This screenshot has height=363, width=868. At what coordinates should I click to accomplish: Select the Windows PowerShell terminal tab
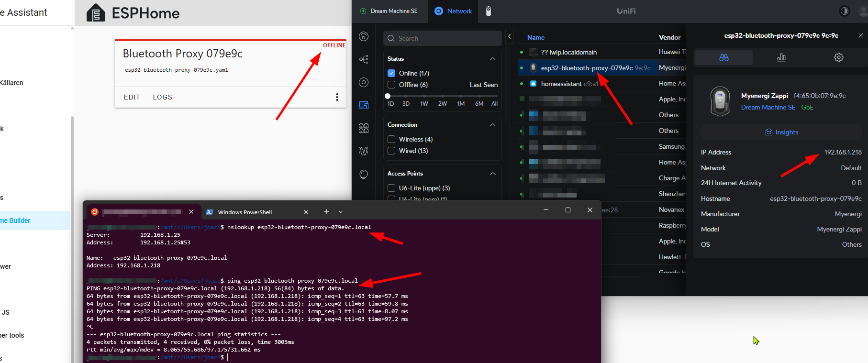[257, 212]
